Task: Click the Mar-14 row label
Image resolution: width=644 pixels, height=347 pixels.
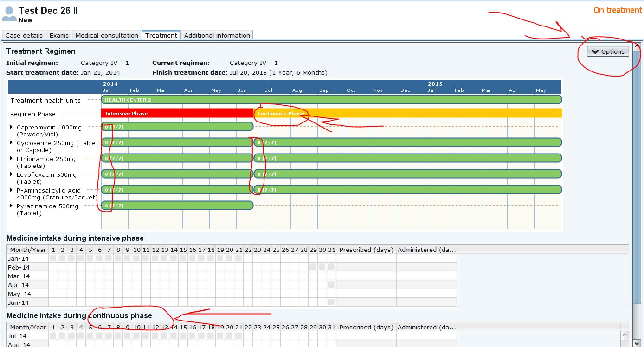Action: 19,276
